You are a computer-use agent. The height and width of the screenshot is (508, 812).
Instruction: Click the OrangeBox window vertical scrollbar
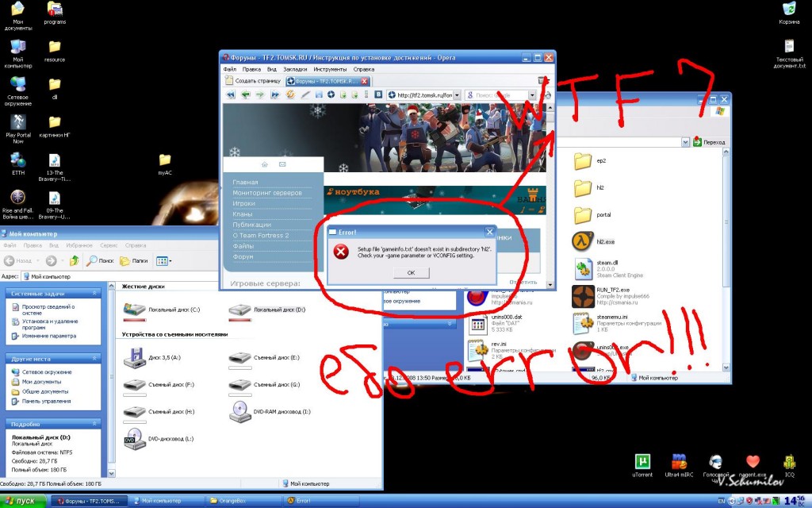pyautogui.click(x=726, y=260)
